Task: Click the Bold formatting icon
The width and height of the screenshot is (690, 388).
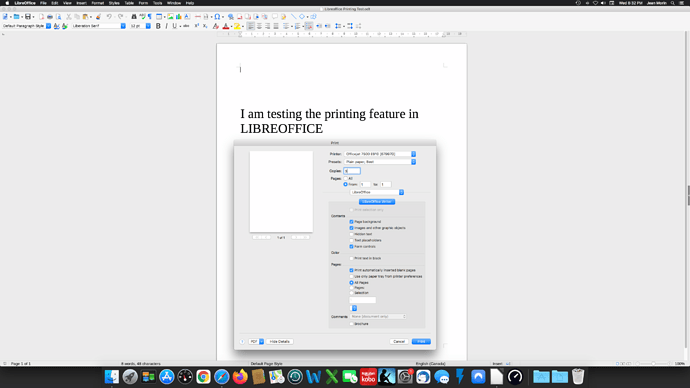Action: tap(158, 26)
